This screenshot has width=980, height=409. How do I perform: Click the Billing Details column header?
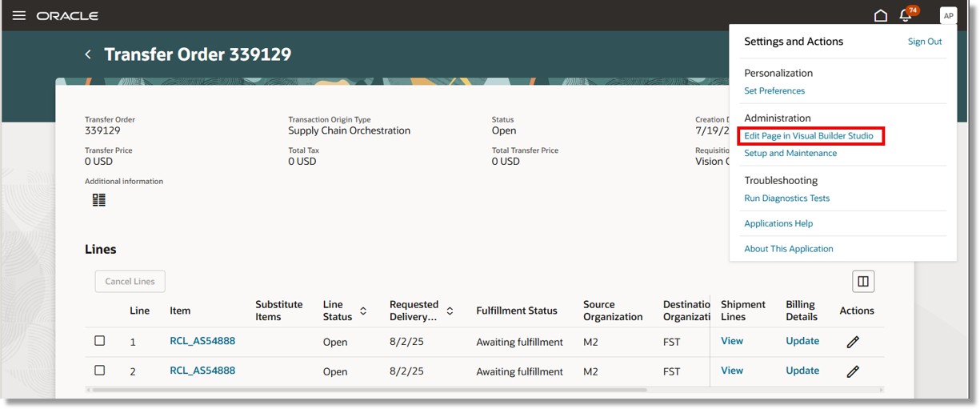800,311
